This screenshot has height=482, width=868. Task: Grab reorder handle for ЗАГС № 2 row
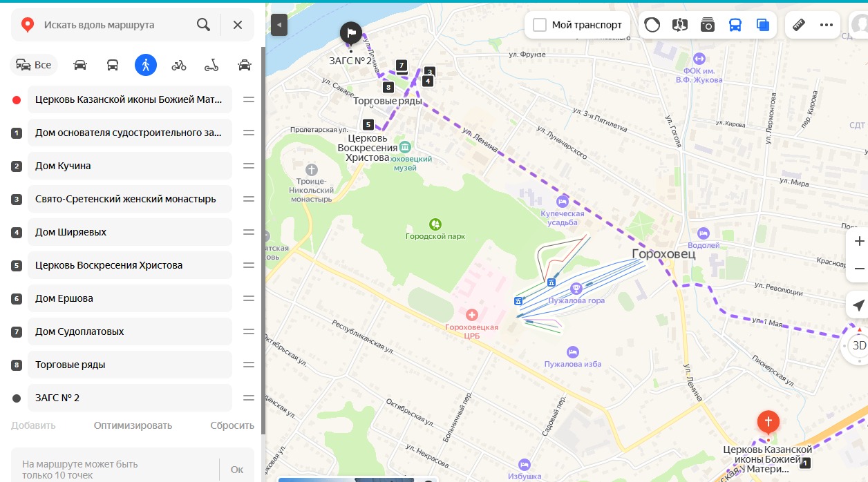click(x=249, y=398)
